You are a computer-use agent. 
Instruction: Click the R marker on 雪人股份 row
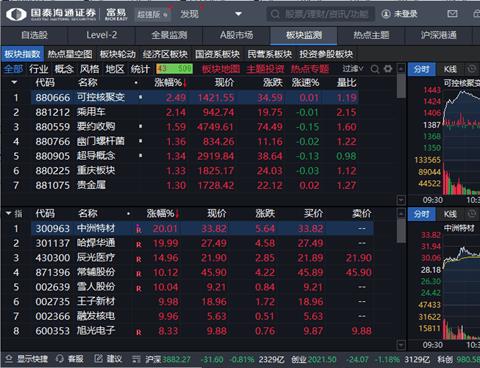click(x=139, y=288)
